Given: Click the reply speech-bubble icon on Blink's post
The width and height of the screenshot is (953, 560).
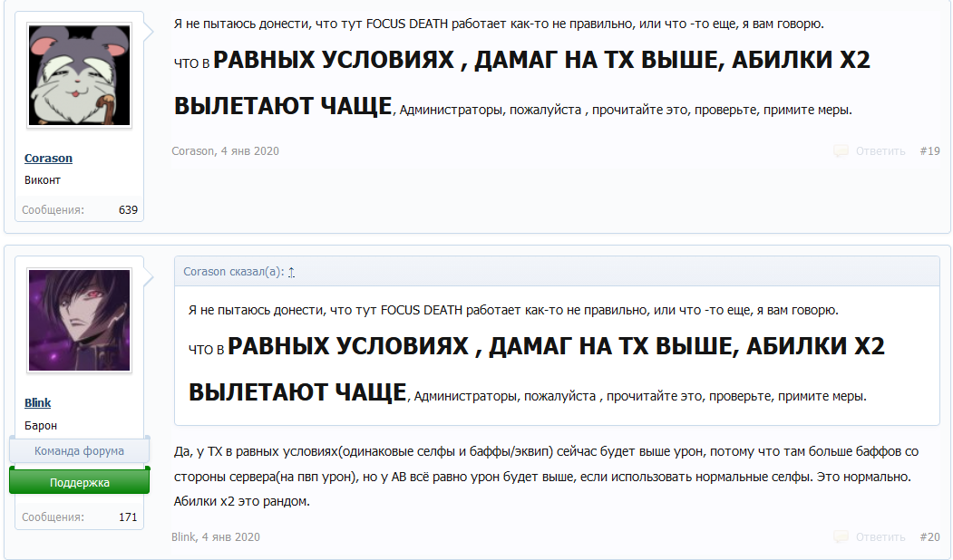Looking at the screenshot, I should click(x=841, y=536).
